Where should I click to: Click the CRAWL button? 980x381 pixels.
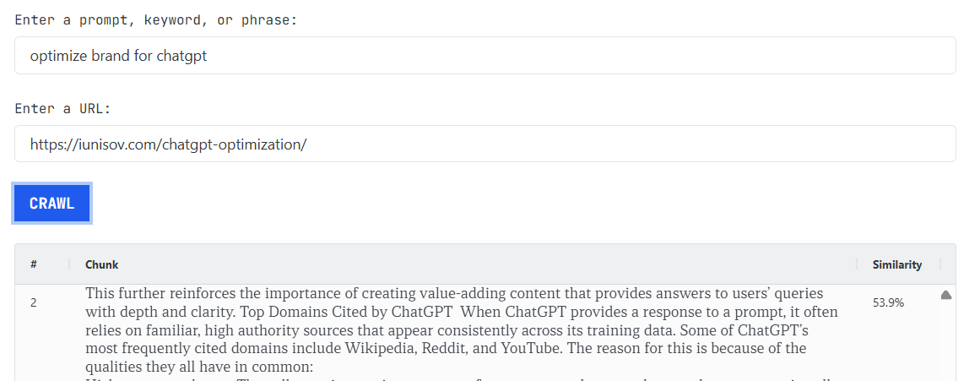pyautogui.click(x=51, y=204)
